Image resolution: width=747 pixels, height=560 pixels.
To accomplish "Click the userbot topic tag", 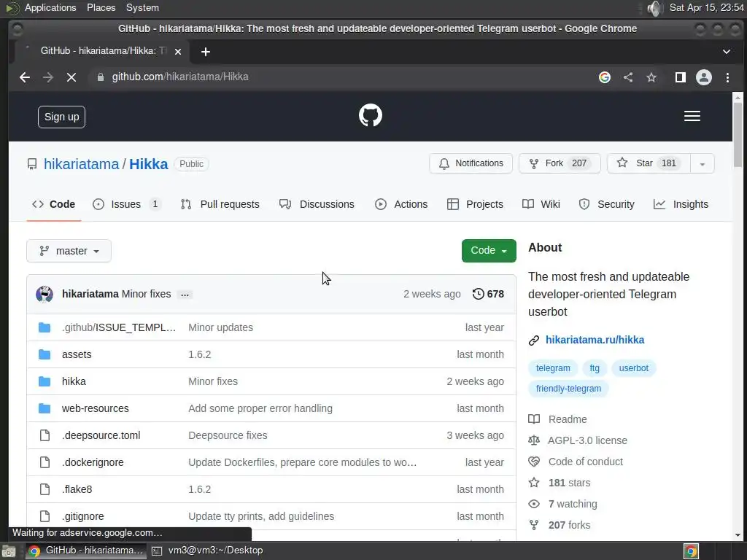I will click(x=634, y=368).
